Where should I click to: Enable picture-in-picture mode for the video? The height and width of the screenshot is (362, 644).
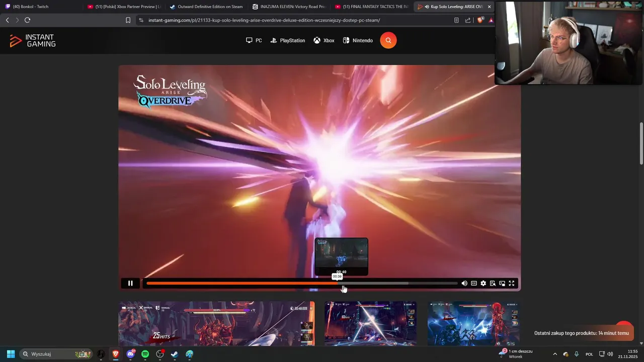pos(502,284)
